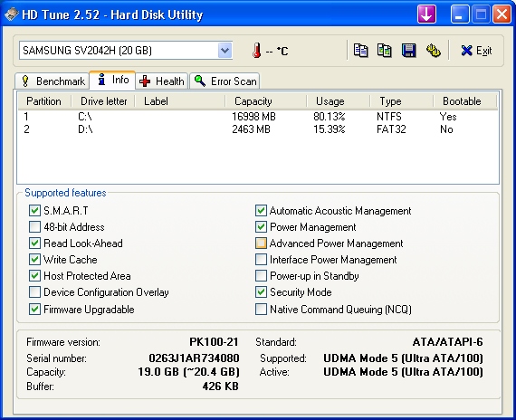Click the Exit button

tap(476, 51)
